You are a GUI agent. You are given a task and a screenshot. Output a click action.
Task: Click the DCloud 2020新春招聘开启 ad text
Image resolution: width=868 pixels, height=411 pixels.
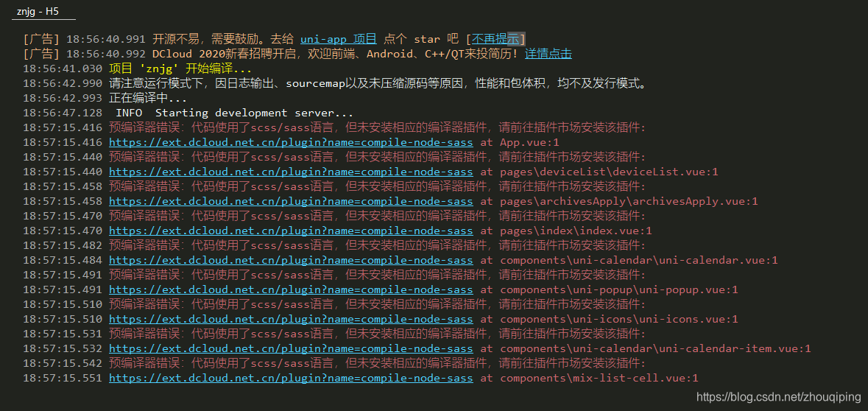[x=336, y=54]
